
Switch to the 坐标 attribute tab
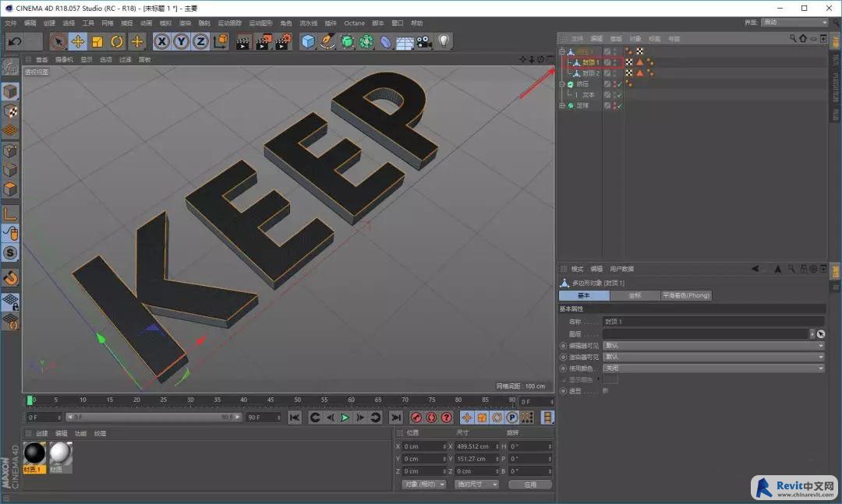point(635,296)
